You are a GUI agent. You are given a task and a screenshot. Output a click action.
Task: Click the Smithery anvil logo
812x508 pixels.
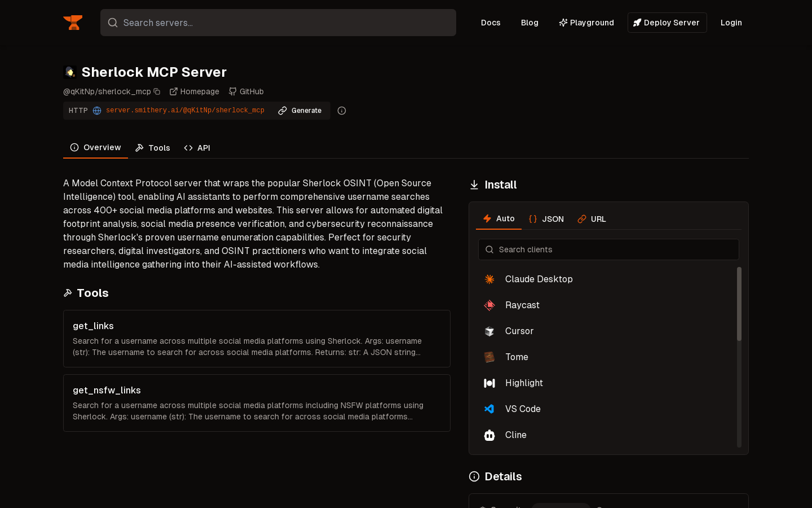(73, 23)
